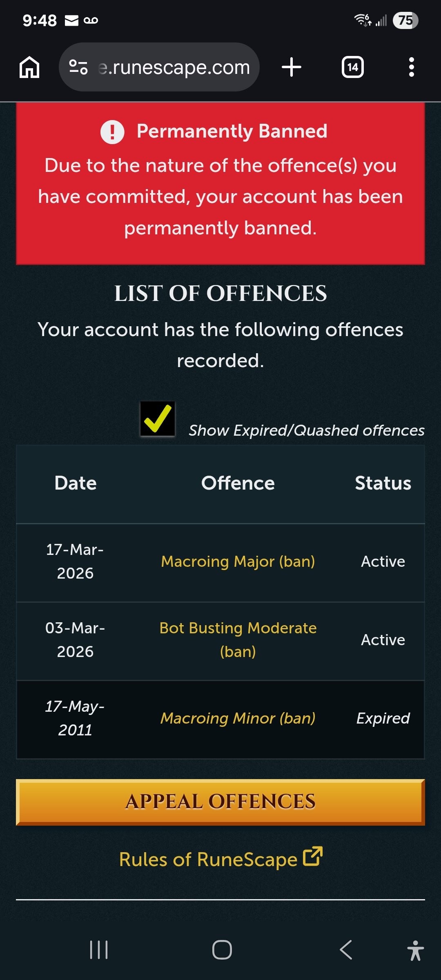Tap the Android back navigation arrow
441x980 pixels.
(x=345, y=949)
